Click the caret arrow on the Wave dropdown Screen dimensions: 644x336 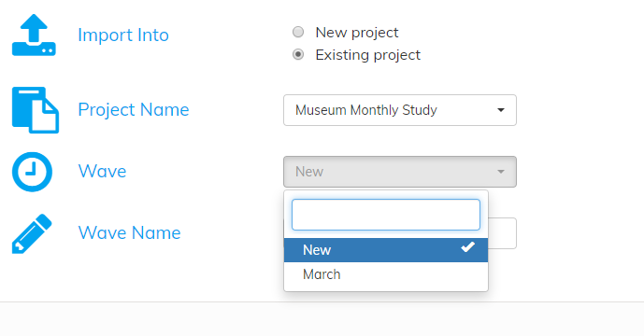pyautogui.click(x=501, y=172)
